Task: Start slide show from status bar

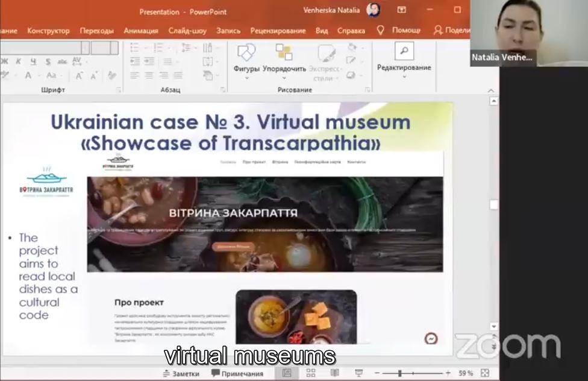Action: (x=359, y=373)
